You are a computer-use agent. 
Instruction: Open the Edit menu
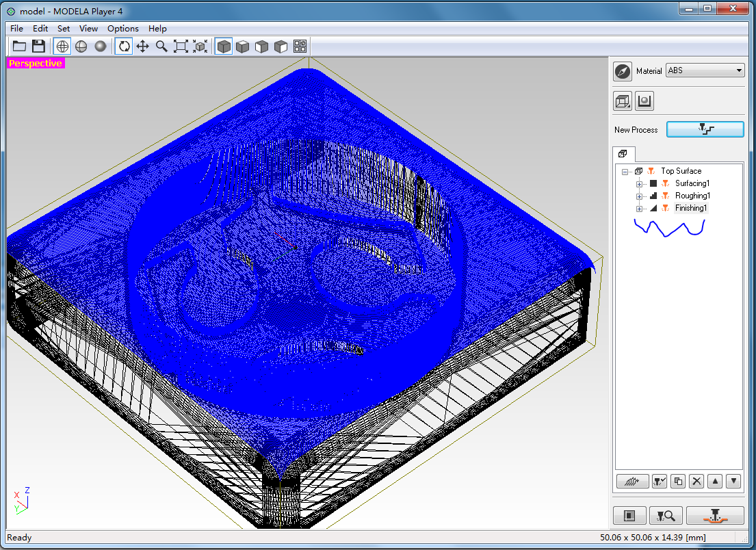coord(40,29)
